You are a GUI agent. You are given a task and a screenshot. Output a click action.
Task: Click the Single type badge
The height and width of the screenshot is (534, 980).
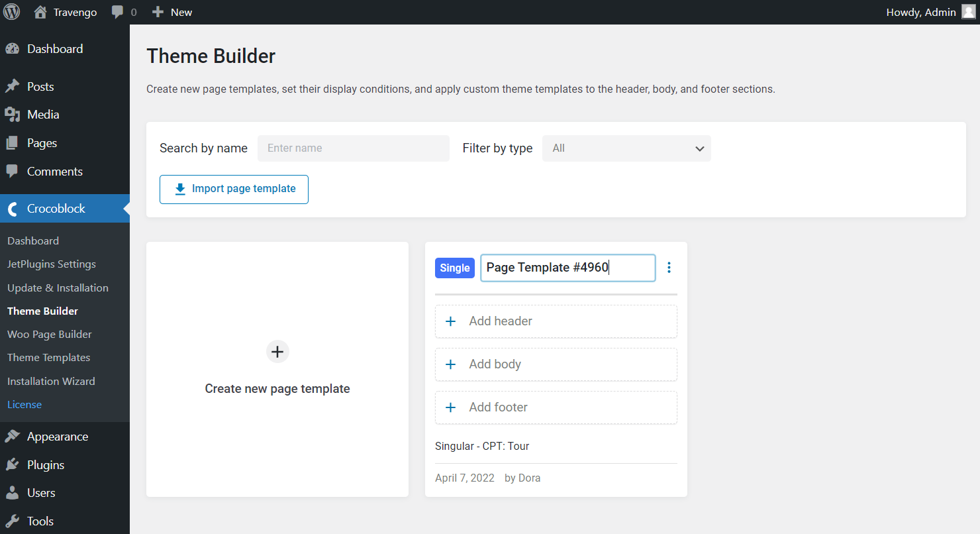pos(455,268)
